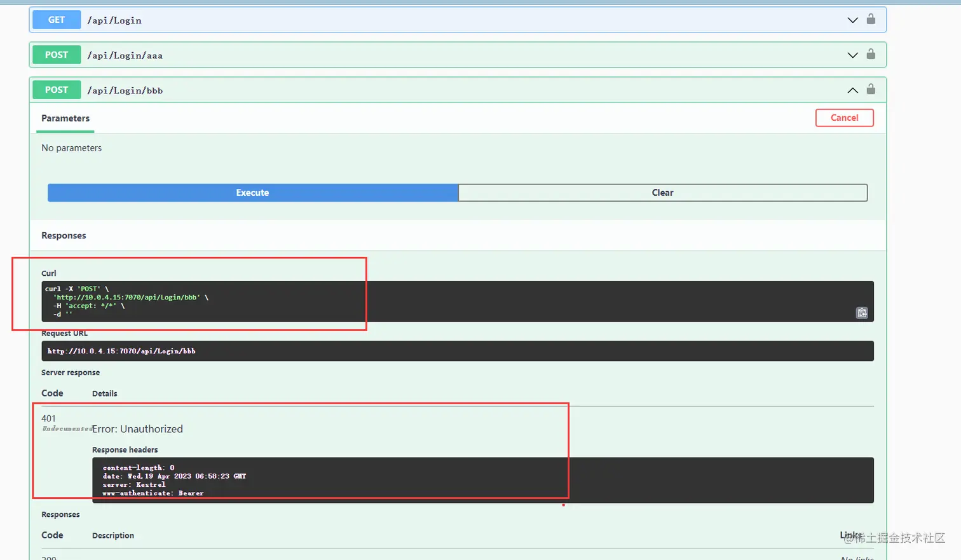Click the /api/Login/aaa path text

click(125, 55)
